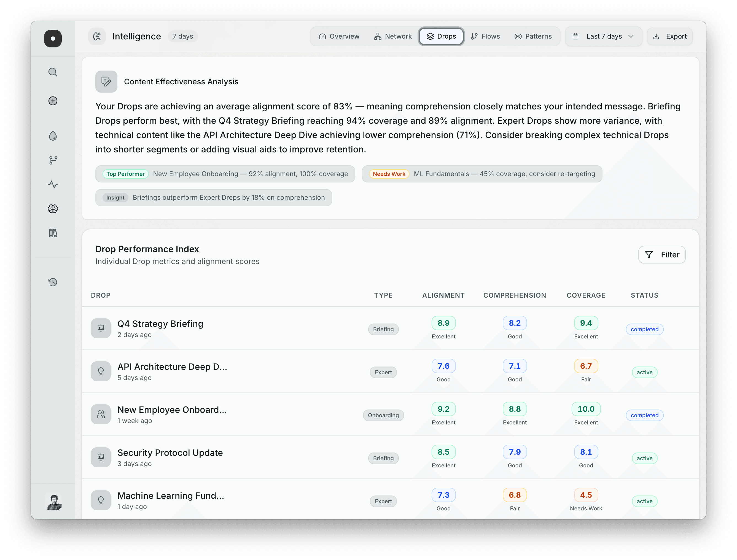Switch to the Patterns tab
The height and width of the screenshot is (560, 737).
(533, 36)
